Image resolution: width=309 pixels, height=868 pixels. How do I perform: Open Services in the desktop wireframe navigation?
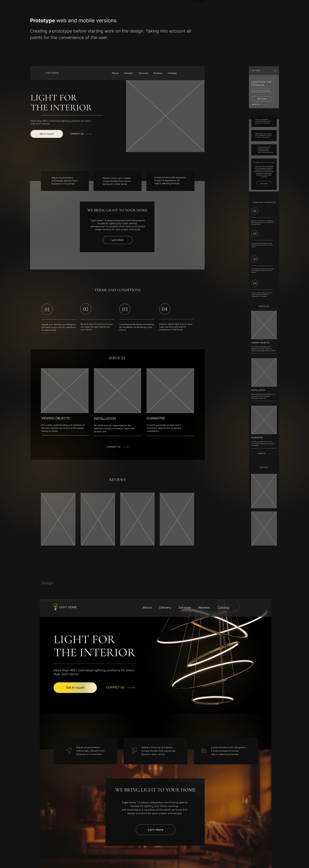click(143, 73)
